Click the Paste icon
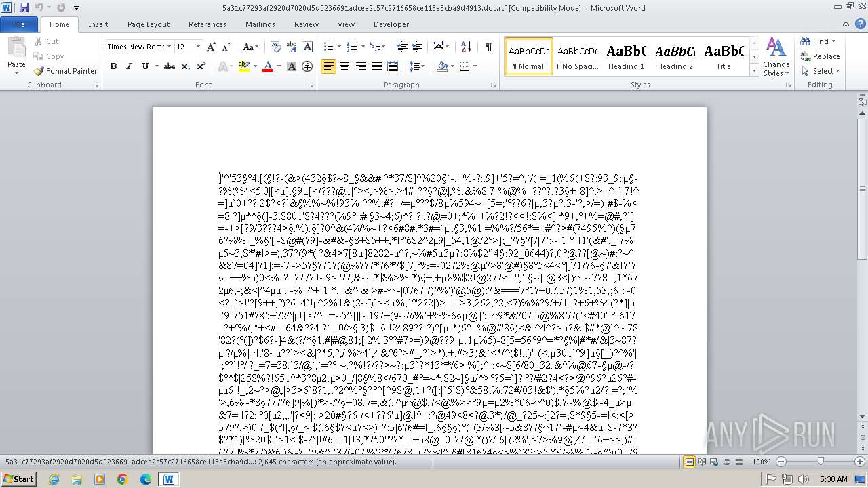 point(16,47)
